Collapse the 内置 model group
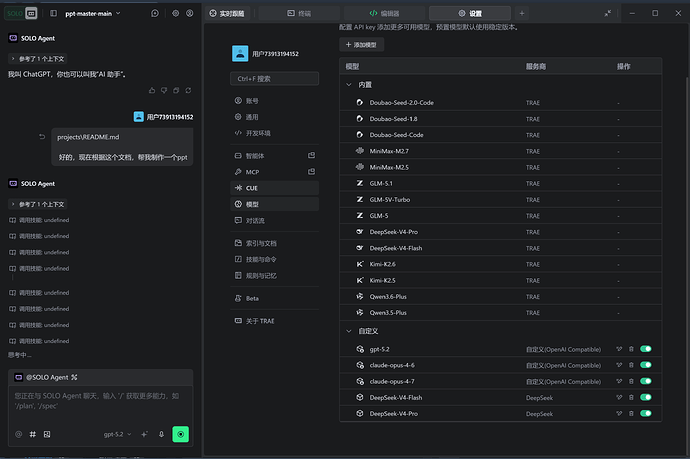 point(349,84)
